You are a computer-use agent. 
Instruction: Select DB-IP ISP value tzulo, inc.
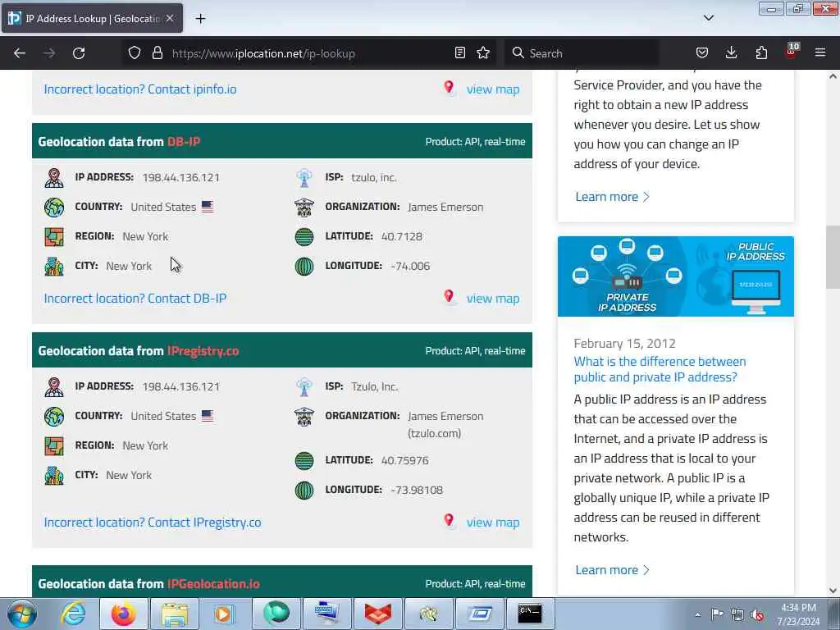tap(374, 177)
